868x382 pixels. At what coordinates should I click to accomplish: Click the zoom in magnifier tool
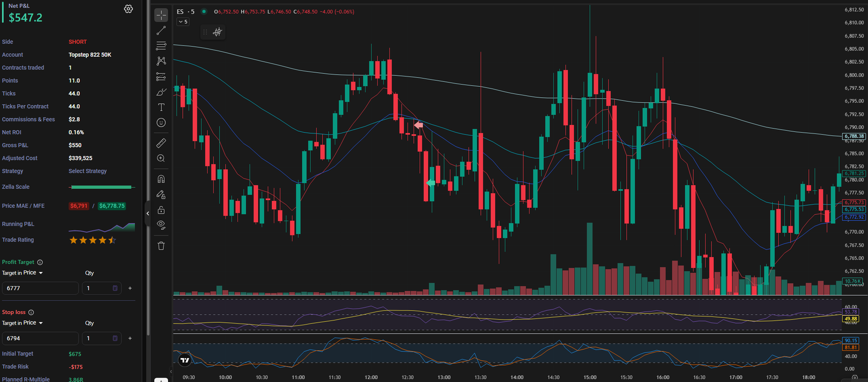(x=161, y=158)
